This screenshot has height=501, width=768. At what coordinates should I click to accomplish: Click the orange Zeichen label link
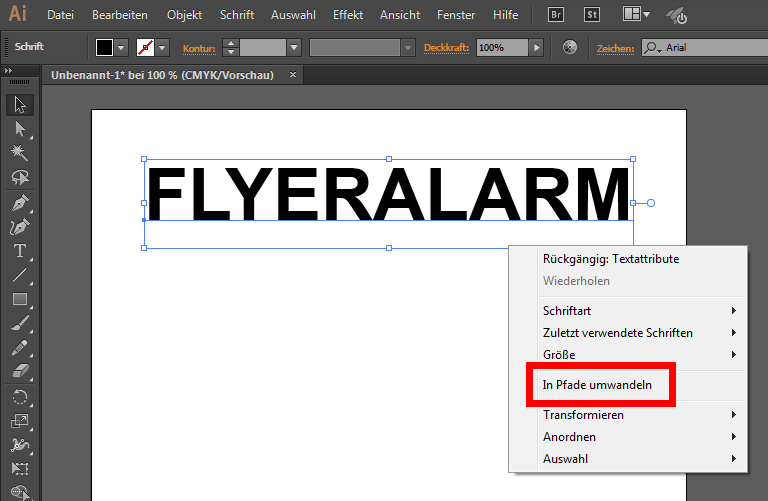click(x=616, y=48)
